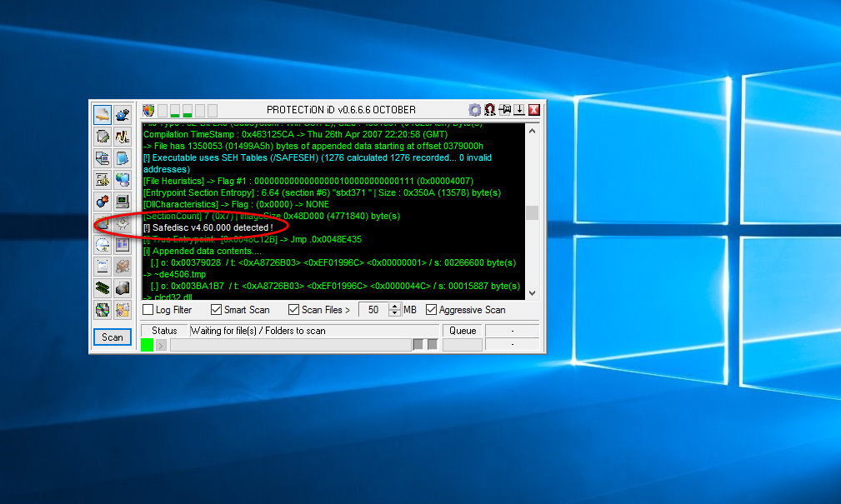Open settings via the gear icon
This screenshot has height=504, width=841.
(474, 110)
